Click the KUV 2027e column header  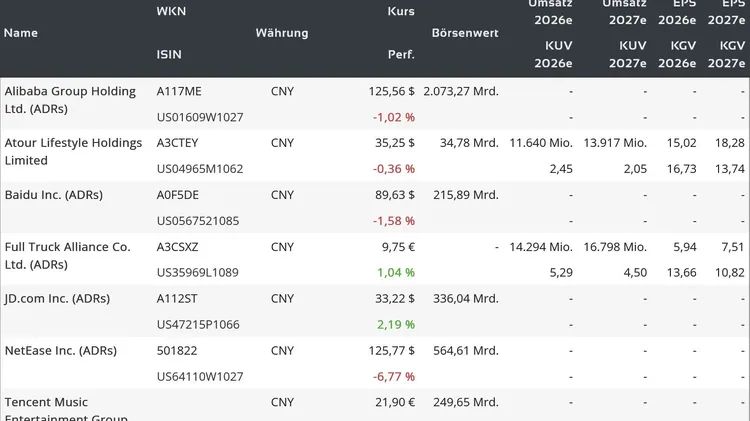(628, 55)
